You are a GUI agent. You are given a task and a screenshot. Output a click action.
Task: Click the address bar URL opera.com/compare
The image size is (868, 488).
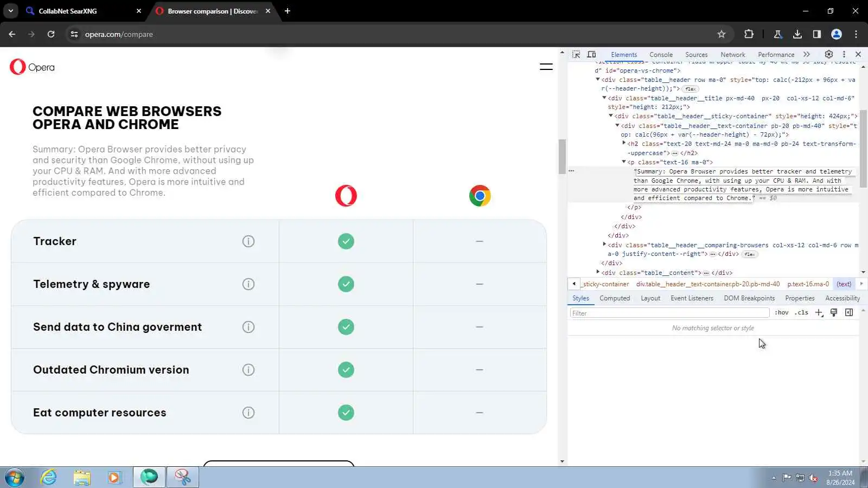click(x=119, y=34)
